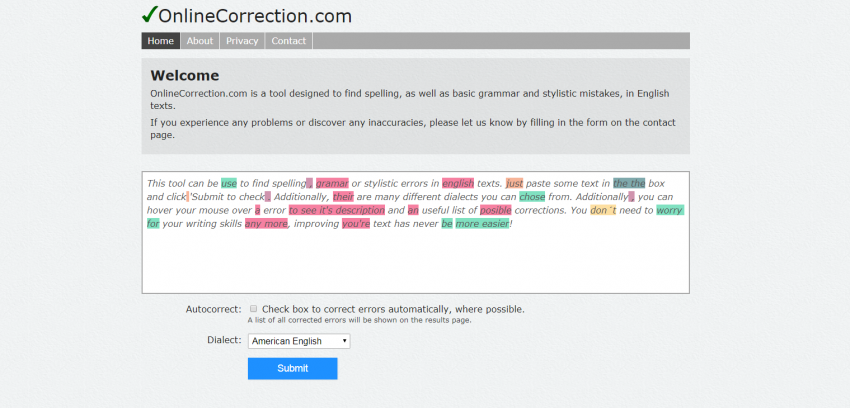The image size is (850, 408).
Task: Enable the Autocorrect checkbox
Action: pyautogui.click(x=253, y=309)
